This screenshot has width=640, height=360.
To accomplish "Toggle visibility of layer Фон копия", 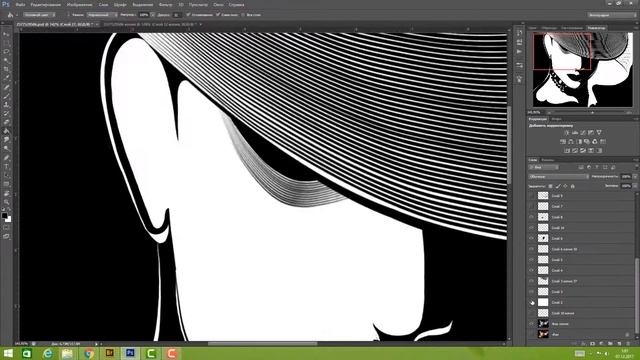I will [x=531, y=324].
